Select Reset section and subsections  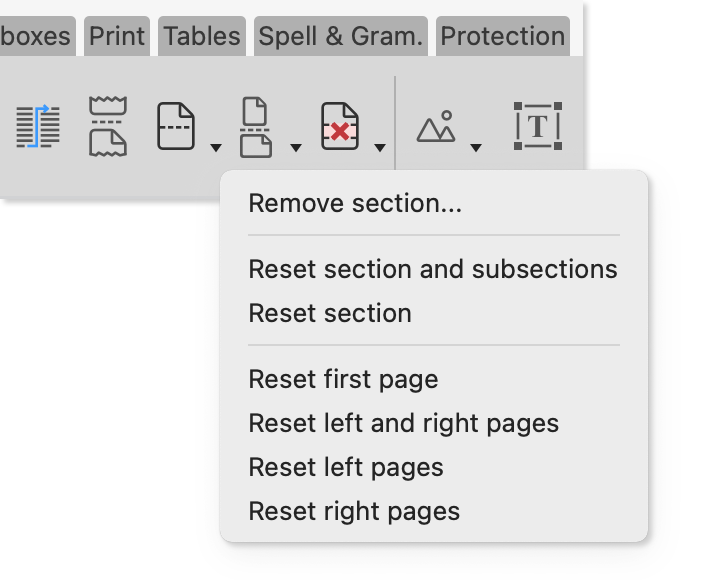pyautogui.click(x=432, y=270)
